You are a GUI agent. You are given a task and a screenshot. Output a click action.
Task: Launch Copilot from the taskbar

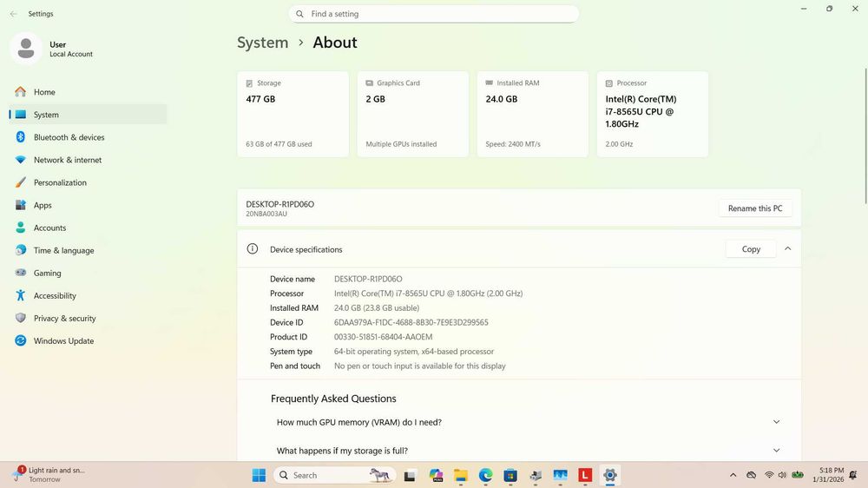(x=437, y=475)
